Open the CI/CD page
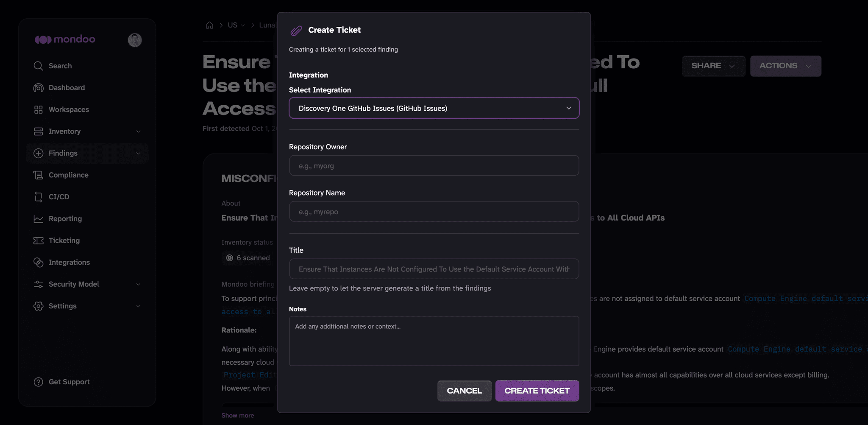Image resolution: width=868 pixels, height=425 pixels. [59, 197]
